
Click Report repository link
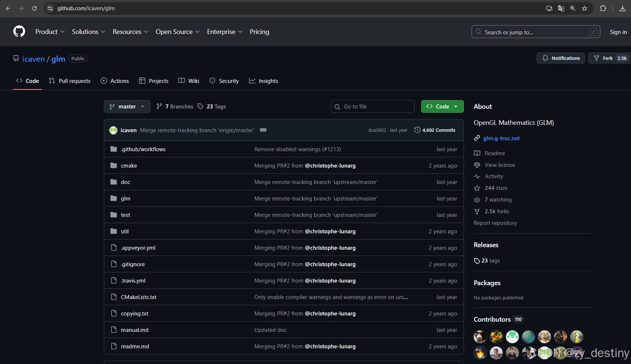[495, 223]
